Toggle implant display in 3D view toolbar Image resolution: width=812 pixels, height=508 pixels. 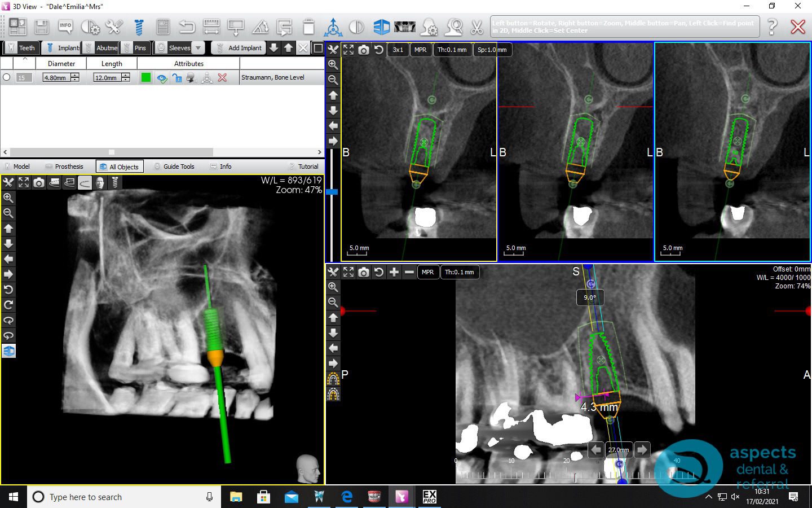pyautogui.click(x=115, y=182)
